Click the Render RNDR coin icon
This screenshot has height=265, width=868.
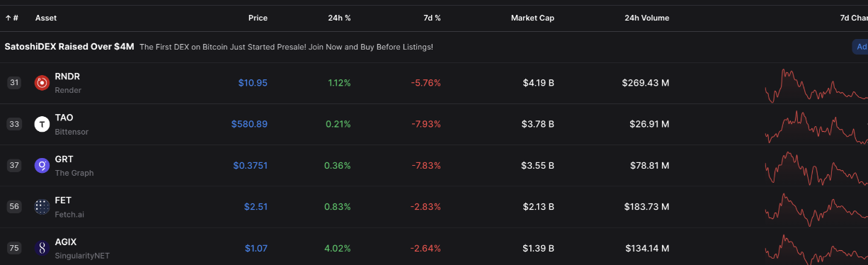[42, 83]
